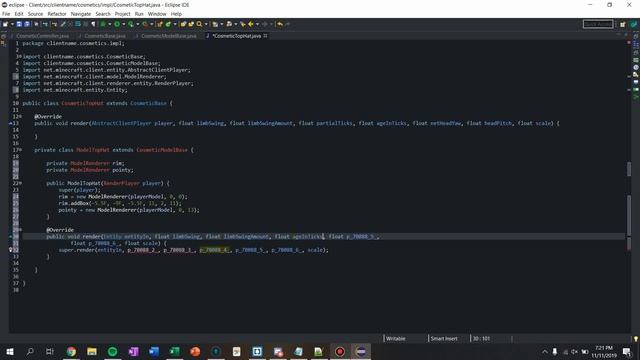Switch to CosmeticBase.java tab

point(105,36)
